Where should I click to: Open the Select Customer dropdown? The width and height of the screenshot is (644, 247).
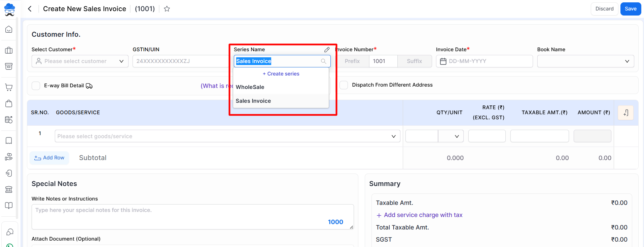click(x=80, y=61)
